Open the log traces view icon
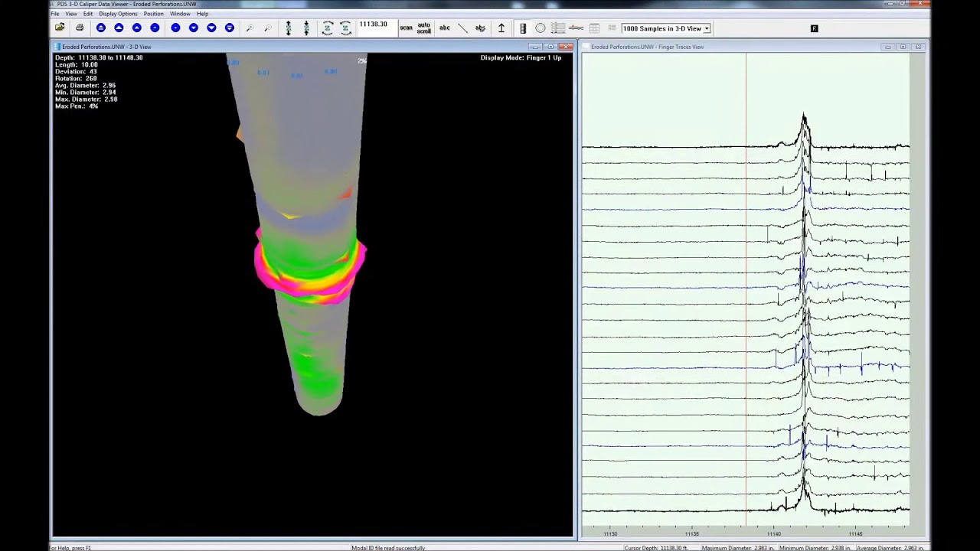 click(x=558, y=28)
